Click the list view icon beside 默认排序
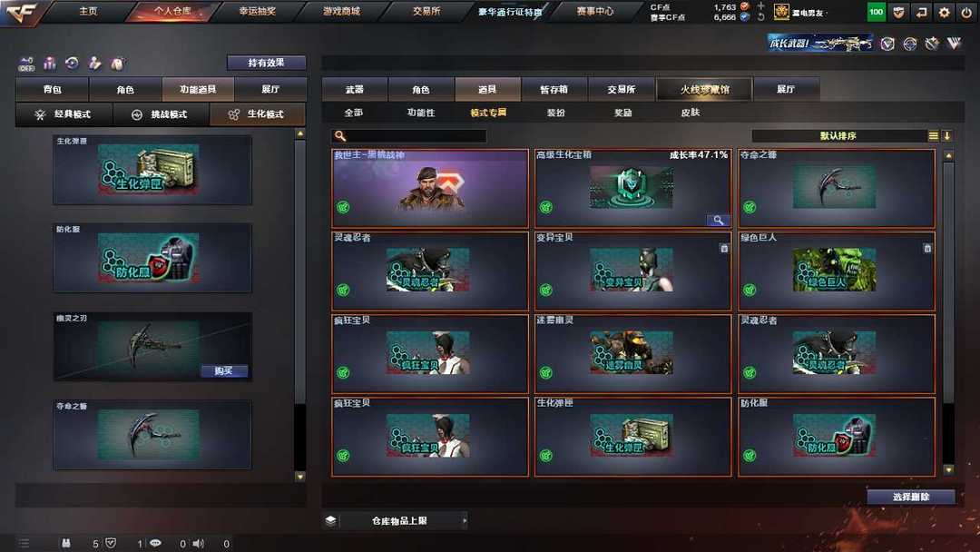Image resolution: width=980 pixels, height=552 pixels. pyautogui.click(x=933, y=135)
